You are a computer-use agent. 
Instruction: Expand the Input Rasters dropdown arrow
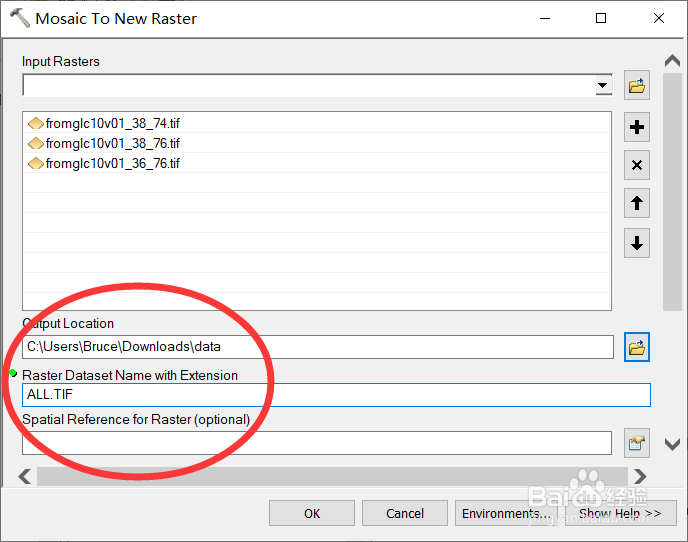click(x=603, y=86)
